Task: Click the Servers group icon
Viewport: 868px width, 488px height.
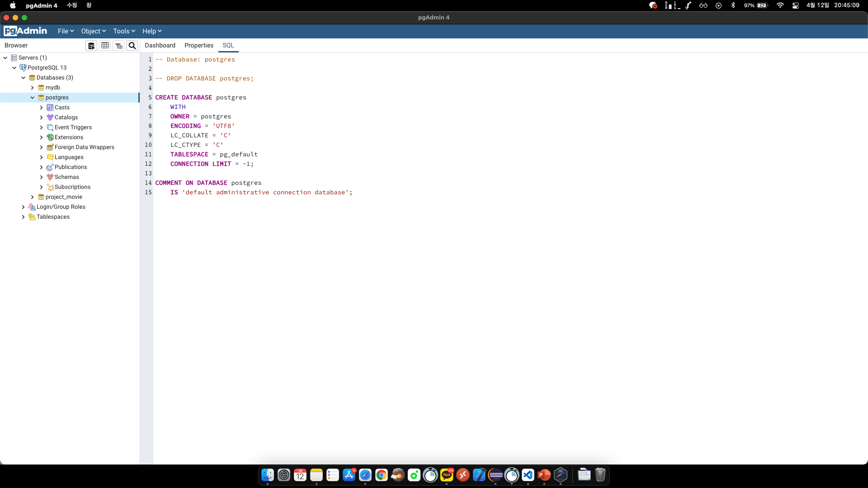Action: [x=14, y=58]
